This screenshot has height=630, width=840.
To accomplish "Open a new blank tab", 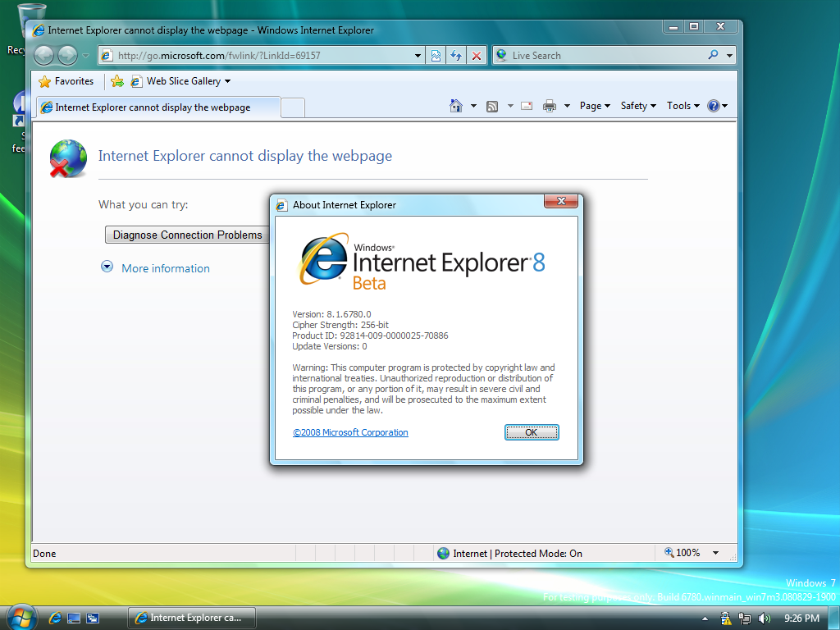I will click(293, 107).
